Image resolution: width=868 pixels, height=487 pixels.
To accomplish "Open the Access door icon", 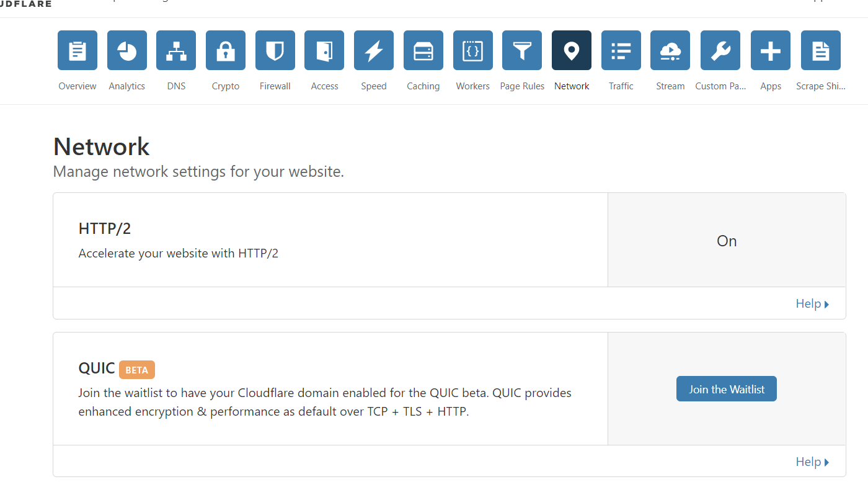I will (x=324, y=50).
